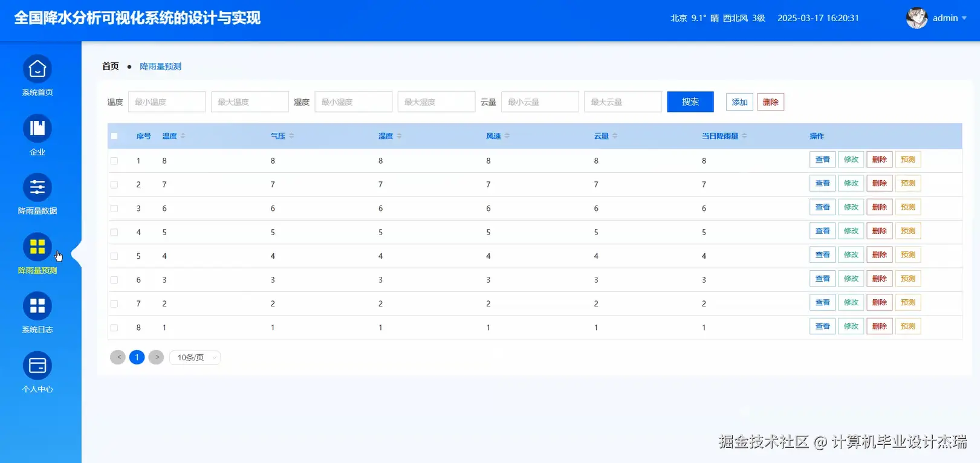Image resolution: width=980 pixels, height=463 pixels.
Task: Sort by 云量 column arrows
Action: tap(615, 136)
